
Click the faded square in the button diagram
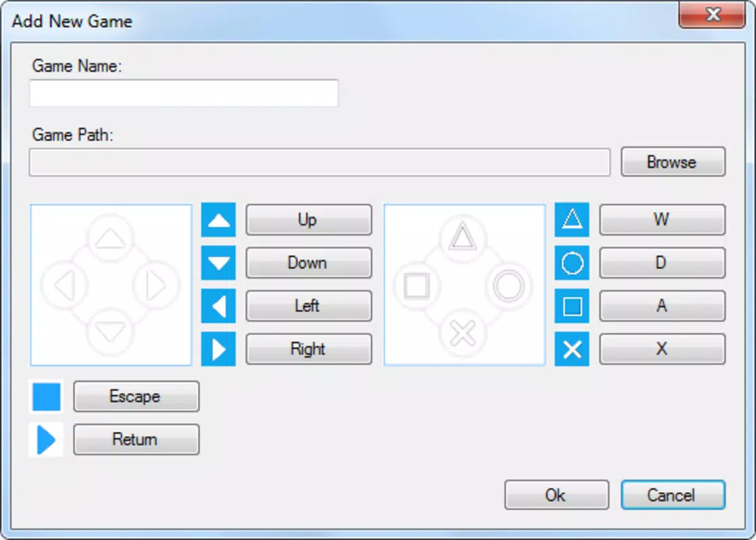[417, 285]
